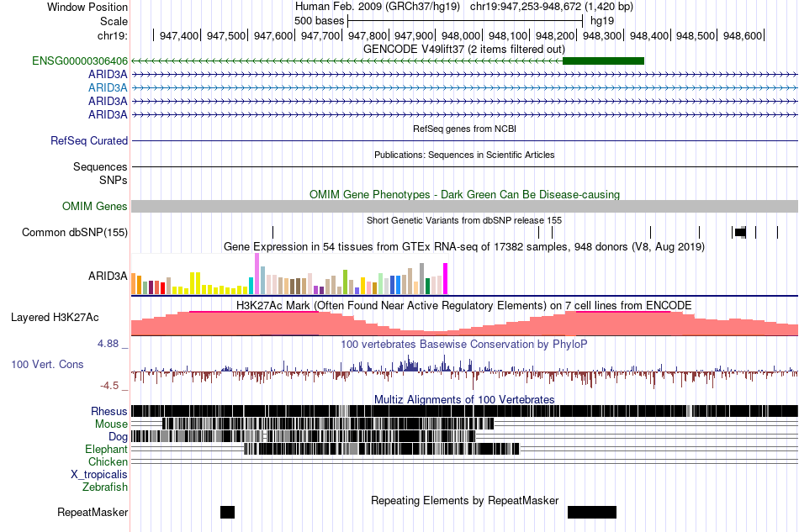Open the Publications: Sequences in Scientific Articles title
The width and height of the screenshot is (799, 532).
pyautogui.click(x=464, y=155)
